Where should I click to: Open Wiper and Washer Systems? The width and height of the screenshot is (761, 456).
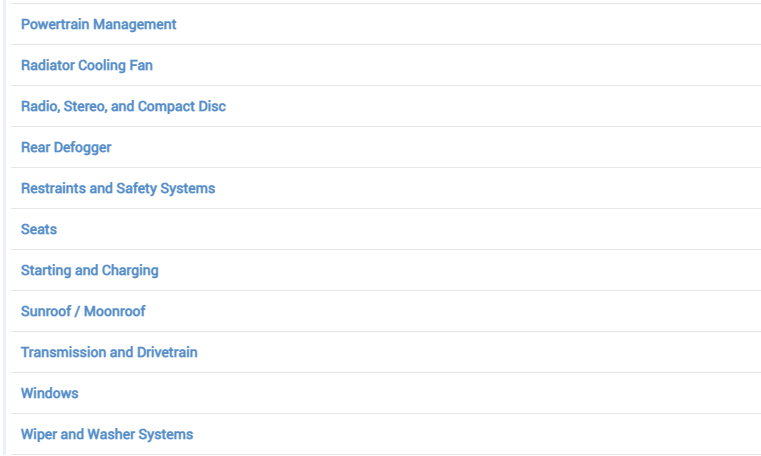pyautogui.click(x=107, y=434)
